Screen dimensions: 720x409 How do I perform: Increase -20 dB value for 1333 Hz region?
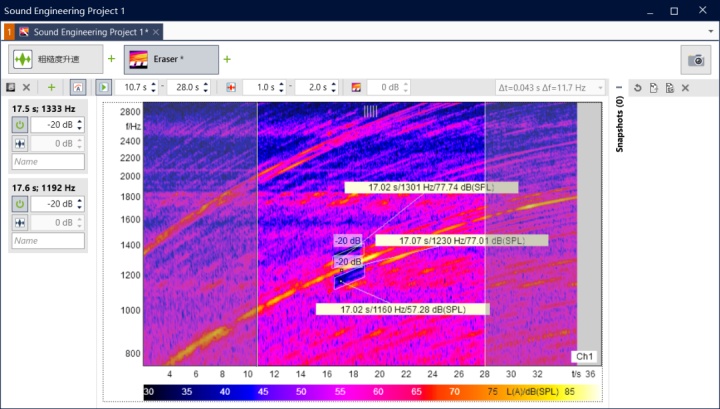(x=80, y=122)
